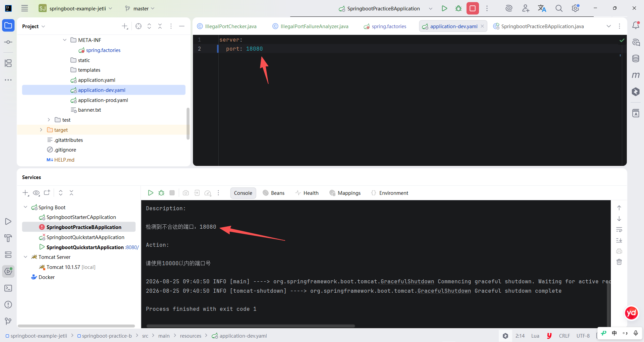Open Code With Me add-user icon
The image size is (644, 342).
coord(526,8)
